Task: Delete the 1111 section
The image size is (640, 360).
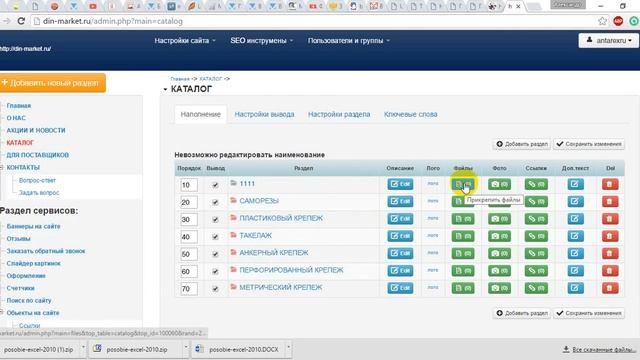Action: (610, 184)
